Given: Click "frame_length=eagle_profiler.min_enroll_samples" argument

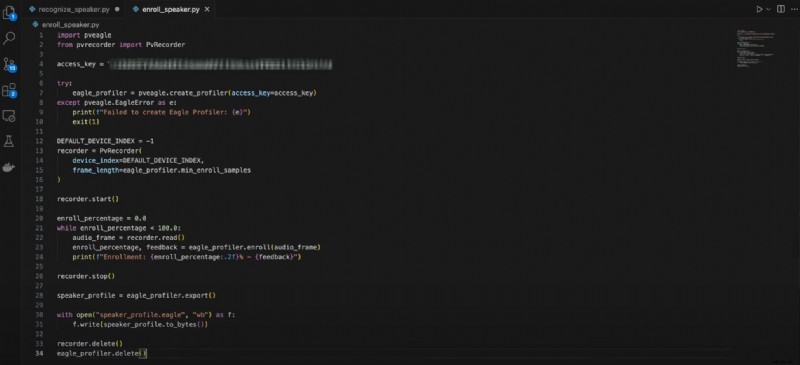Looking at the screenshot, I should [x=161, y=170].
